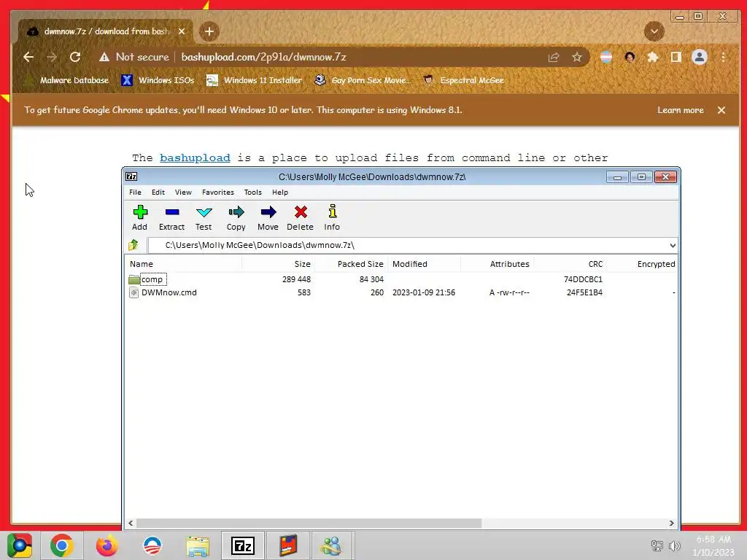This screenshot has width=747, height=560.
Task: Click the left arrow of horizontal scrollbar
Action: [x=131, y=524]
